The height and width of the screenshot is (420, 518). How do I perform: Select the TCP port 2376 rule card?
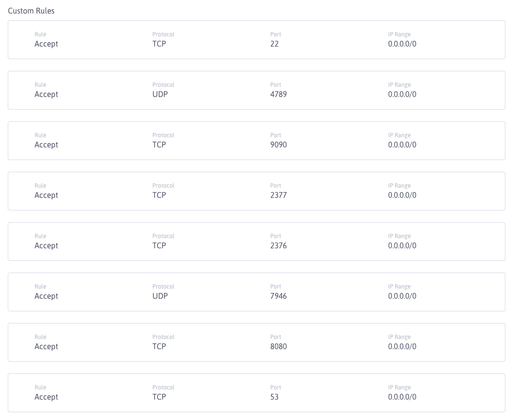point(256,242)
